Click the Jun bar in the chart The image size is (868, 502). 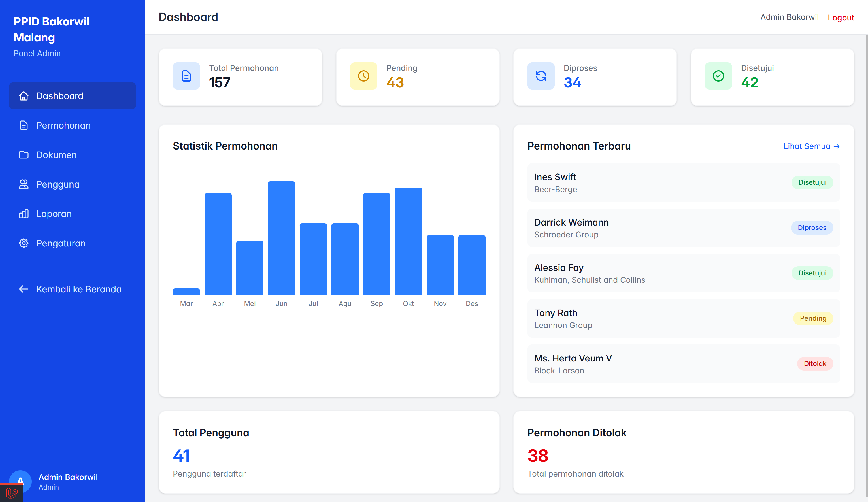tap(281, 238)
